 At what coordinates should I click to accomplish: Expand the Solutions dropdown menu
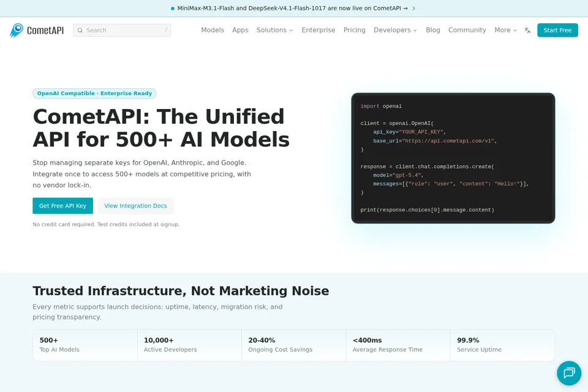click(274, 30)
